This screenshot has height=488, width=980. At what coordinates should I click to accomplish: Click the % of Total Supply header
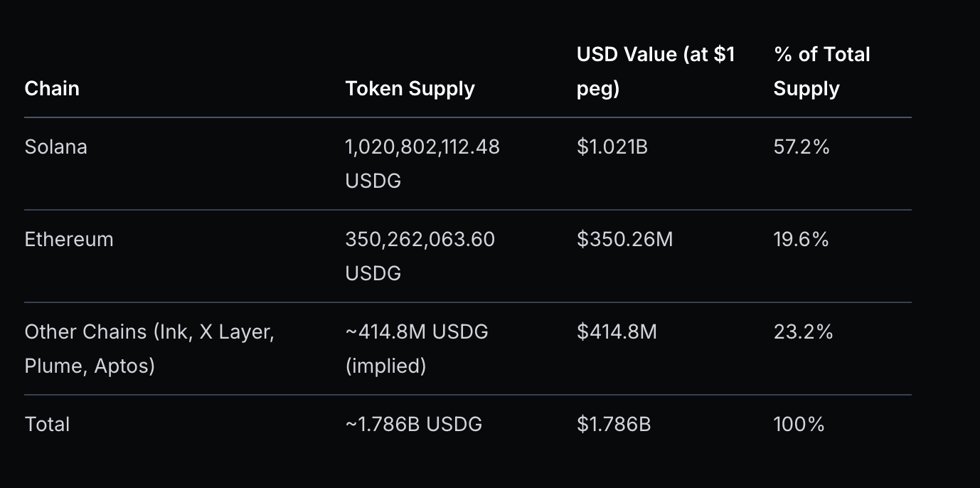point(821,71)
